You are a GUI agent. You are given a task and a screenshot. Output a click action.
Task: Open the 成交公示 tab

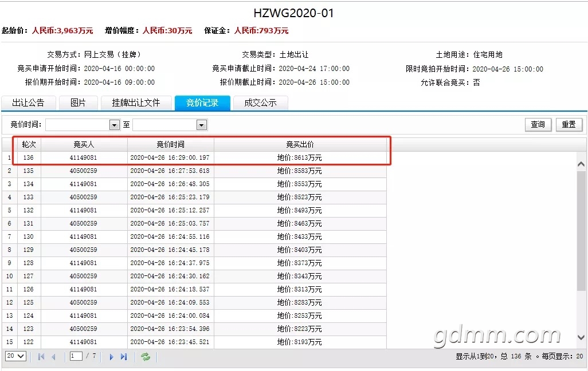point(261,102)
